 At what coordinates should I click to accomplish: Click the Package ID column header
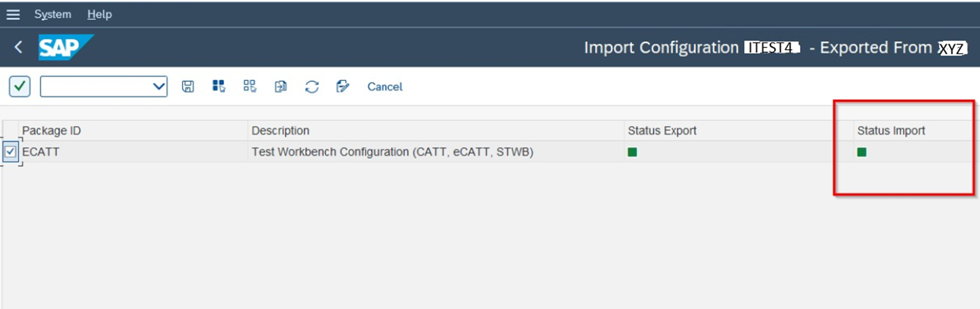coord(52,131)
